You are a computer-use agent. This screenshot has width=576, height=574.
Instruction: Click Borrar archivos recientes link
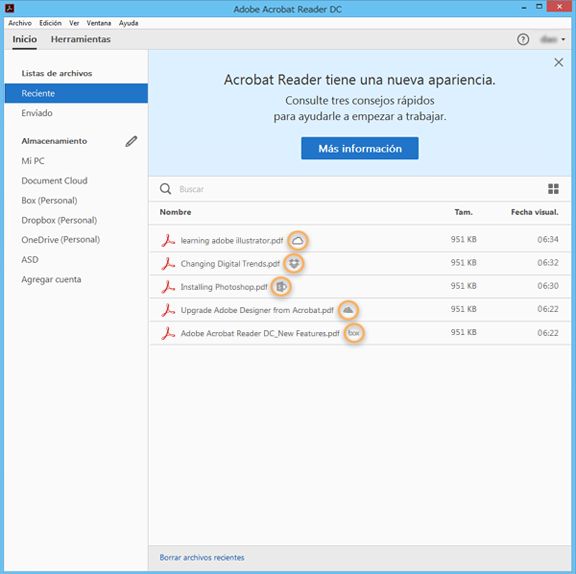click(x=202, y=557)
